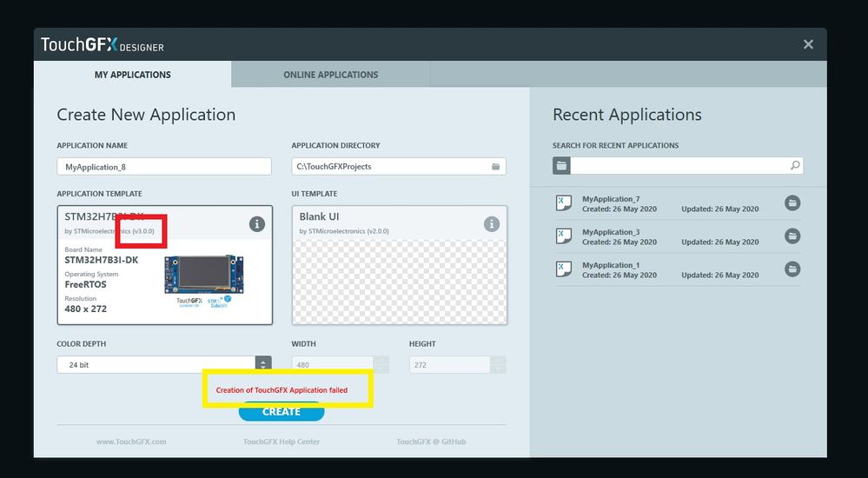Click the recent applications search field

coord(686,166)
